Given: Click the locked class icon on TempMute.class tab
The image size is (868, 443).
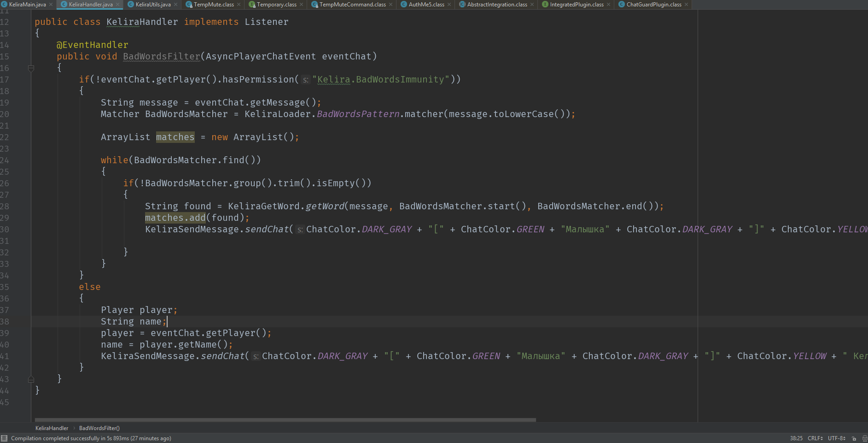Looking at the screenshot, I should pyautogui.click(x=189, y=5).
